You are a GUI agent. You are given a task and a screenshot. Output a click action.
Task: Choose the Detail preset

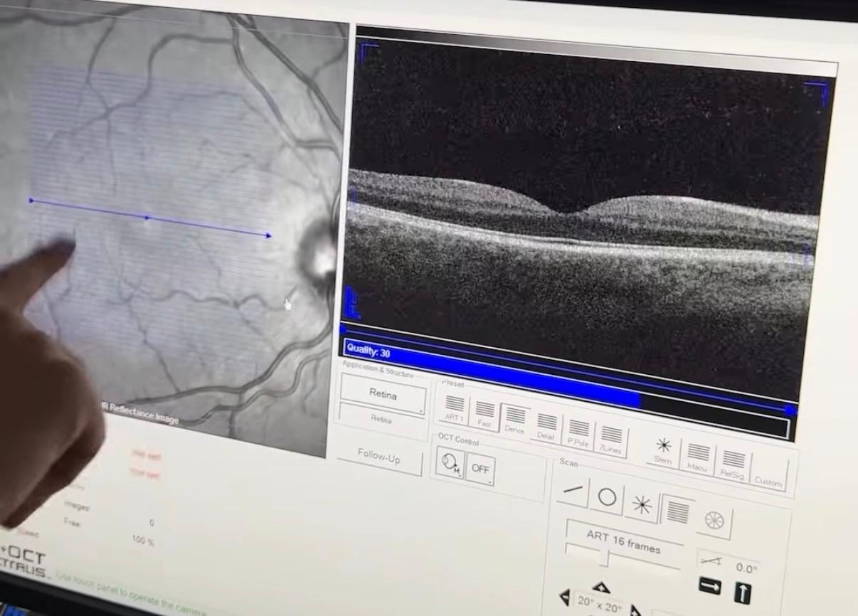click(x=546, y=425)
